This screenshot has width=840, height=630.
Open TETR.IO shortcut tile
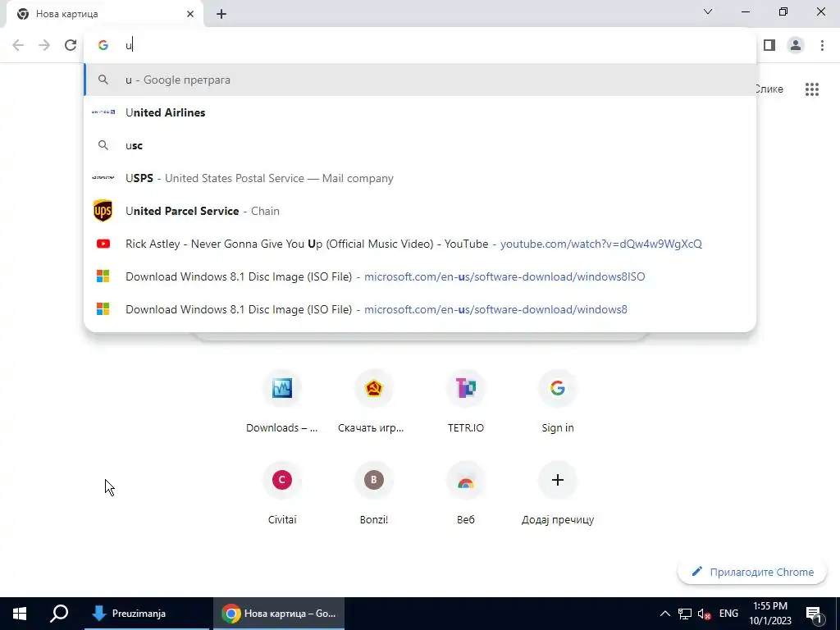(466, 400)
